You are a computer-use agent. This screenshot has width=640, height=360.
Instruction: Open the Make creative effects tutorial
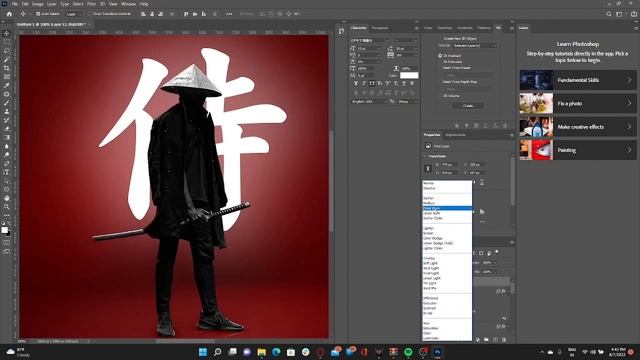tap(578, 127)
